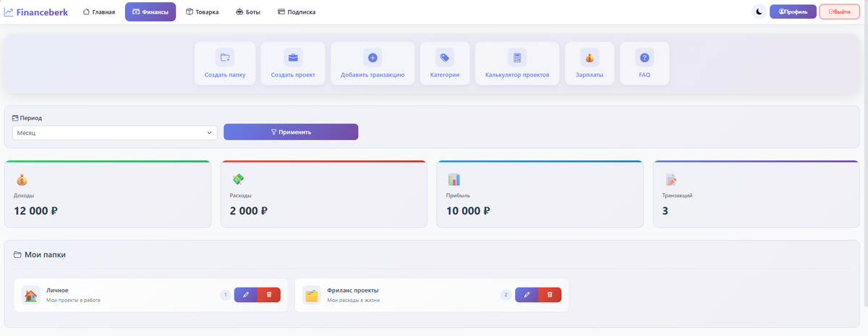The height and width of the screenshot is (336, 868).
Task: Click the Прибыль bar chart icon
Action: [x=454, y=180]
